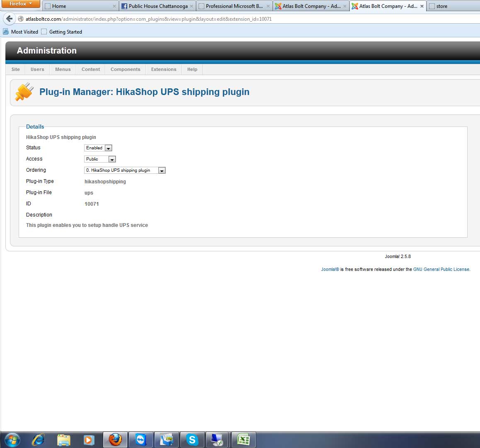Open the Getting Started bookmark

tap(62, 32)
